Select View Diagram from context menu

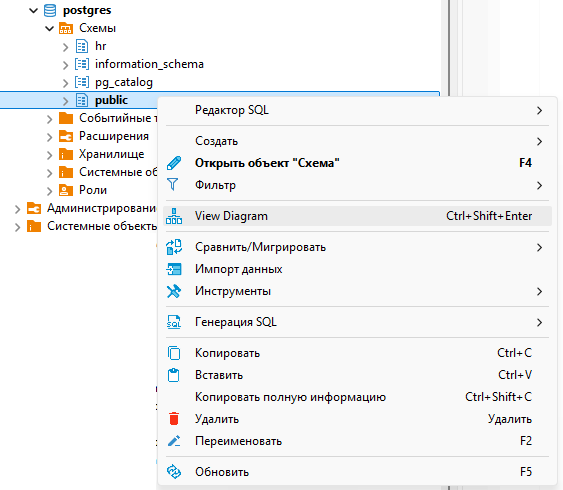[x=357, y=216]
